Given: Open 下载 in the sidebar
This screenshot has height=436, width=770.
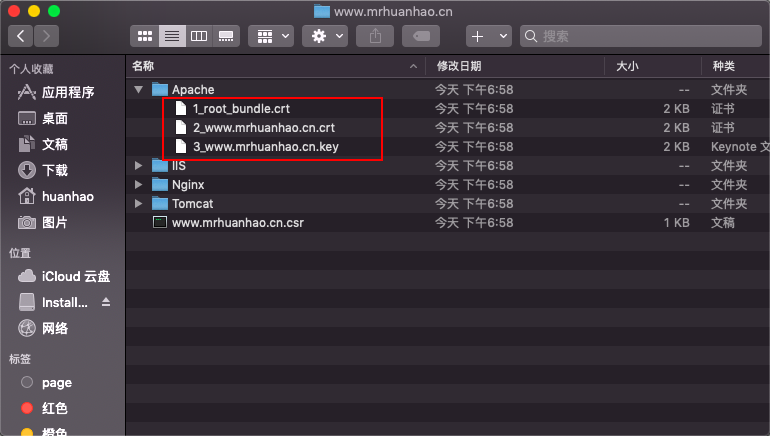Looking at the screenshot, I should pos(55,170).
